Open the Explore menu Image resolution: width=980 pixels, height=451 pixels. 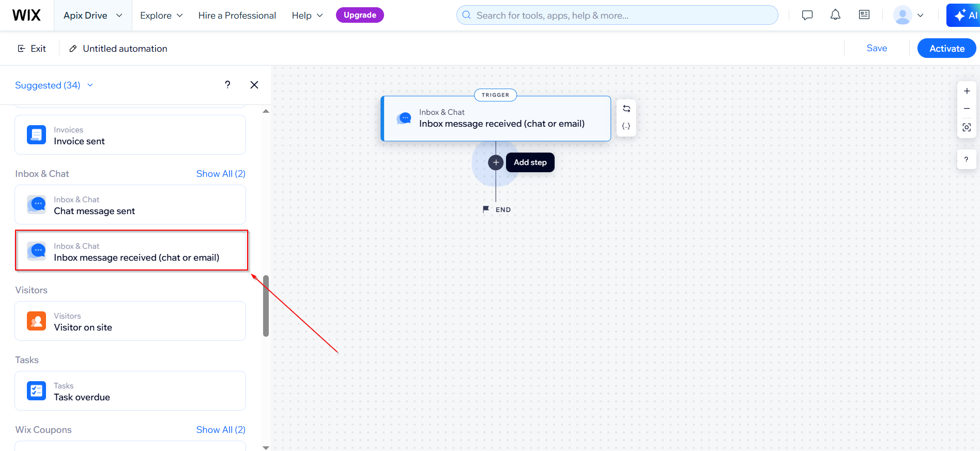(161, 16)
